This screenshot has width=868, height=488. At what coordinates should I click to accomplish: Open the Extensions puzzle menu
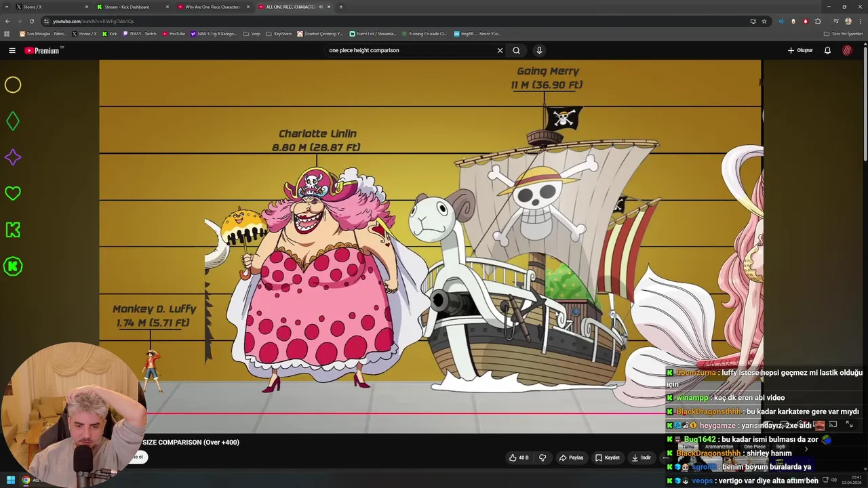818,21
